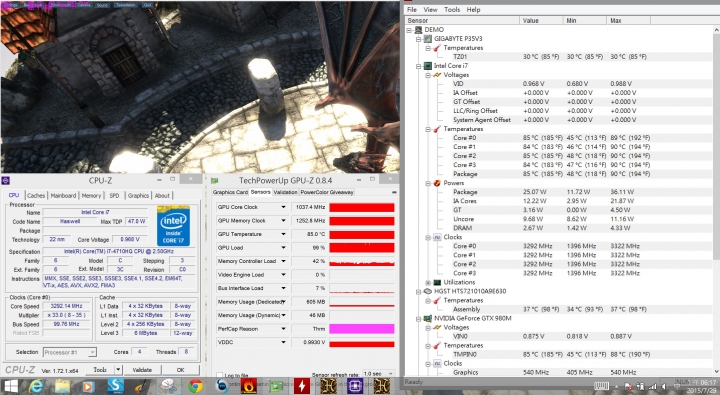Open the PerfCap Reason sensor dropdown
This screenshot has width=720, height=395.
283,329
